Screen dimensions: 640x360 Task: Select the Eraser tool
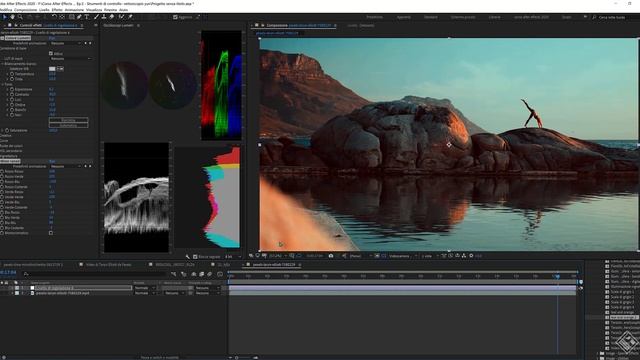[x=112, y=17]
